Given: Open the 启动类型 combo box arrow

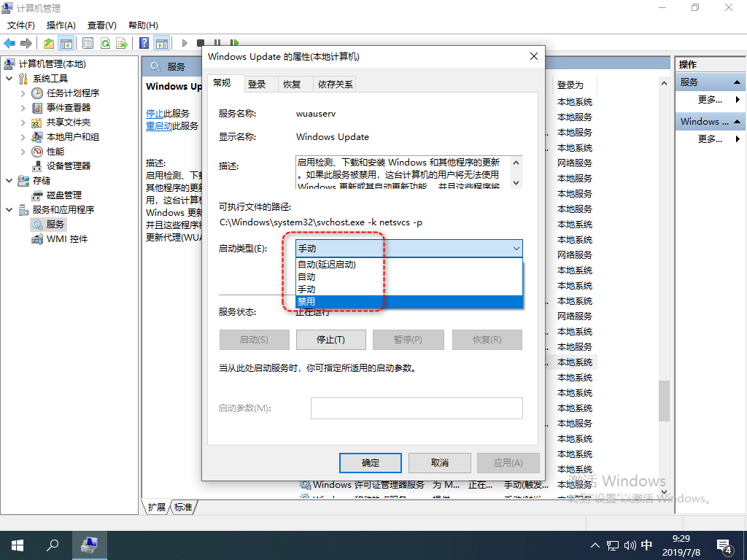Looking at the screenshot, I should (x=516, y=249).
